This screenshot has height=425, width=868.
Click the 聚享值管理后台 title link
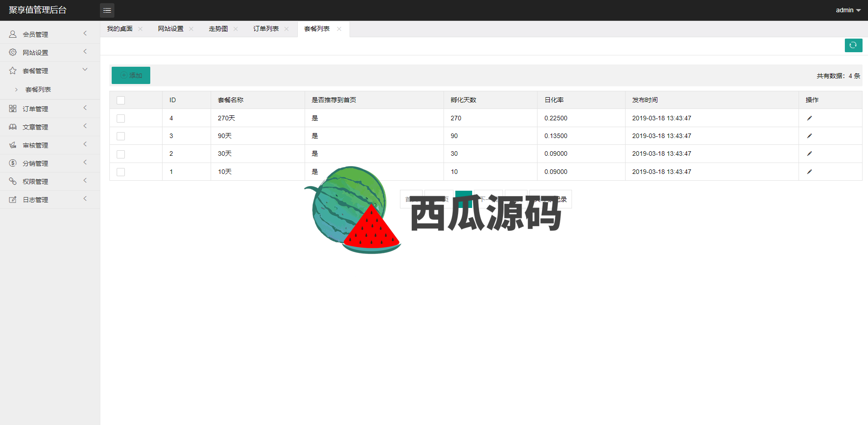(38, 10)
